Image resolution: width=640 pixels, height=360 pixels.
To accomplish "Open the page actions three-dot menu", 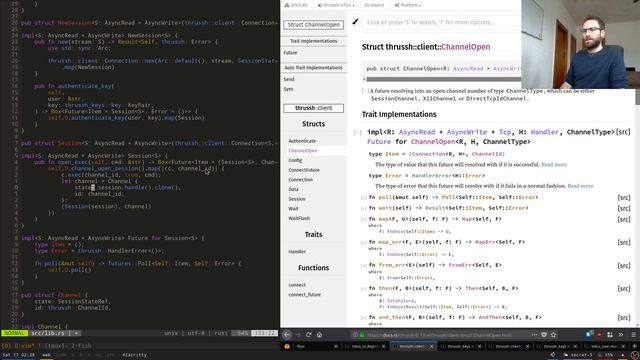I will pos(534,335).
